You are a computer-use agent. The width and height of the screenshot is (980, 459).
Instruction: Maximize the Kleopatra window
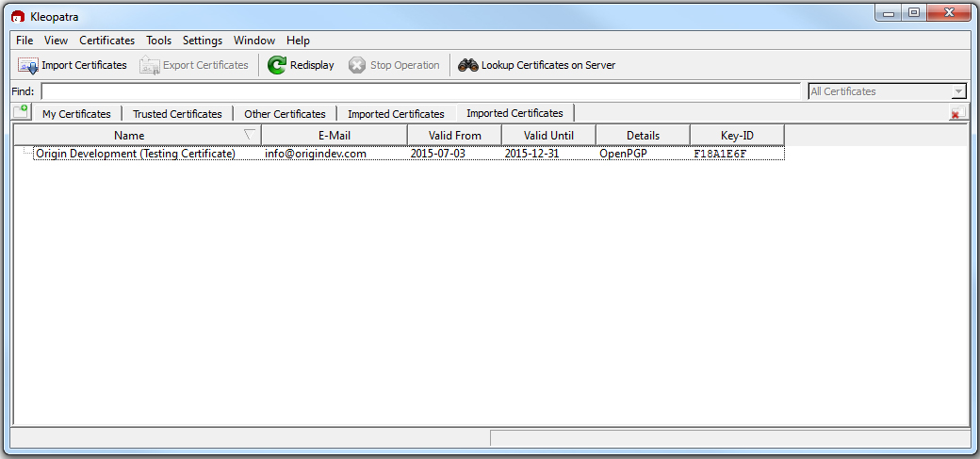tap(914, 12)
